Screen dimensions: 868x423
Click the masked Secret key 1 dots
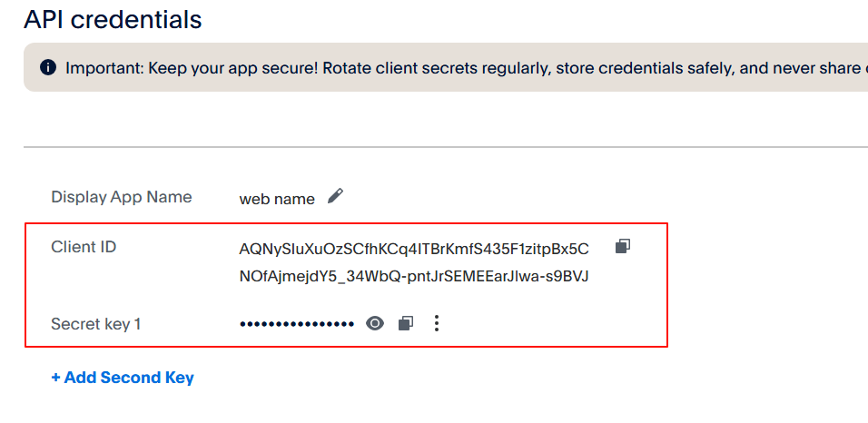click(x=297, y=324)
